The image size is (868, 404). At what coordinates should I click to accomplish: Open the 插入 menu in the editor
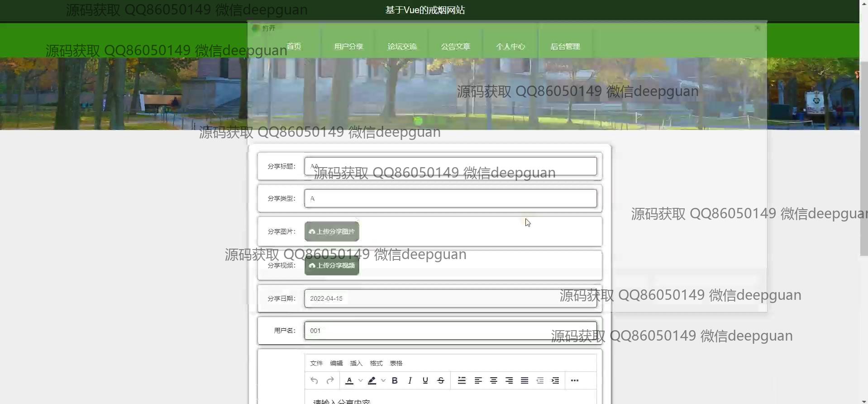tap(356, 363)
